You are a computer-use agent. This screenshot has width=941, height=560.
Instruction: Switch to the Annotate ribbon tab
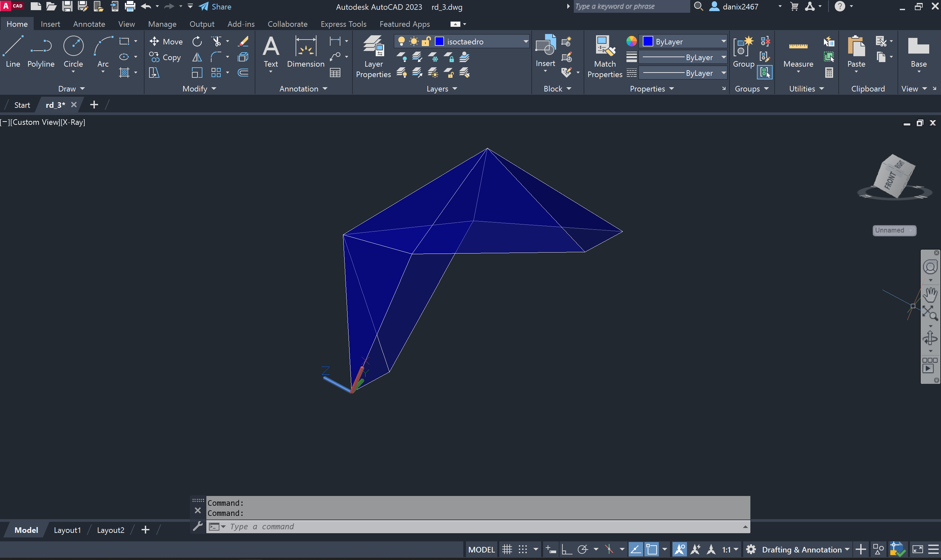click(89, 24)
